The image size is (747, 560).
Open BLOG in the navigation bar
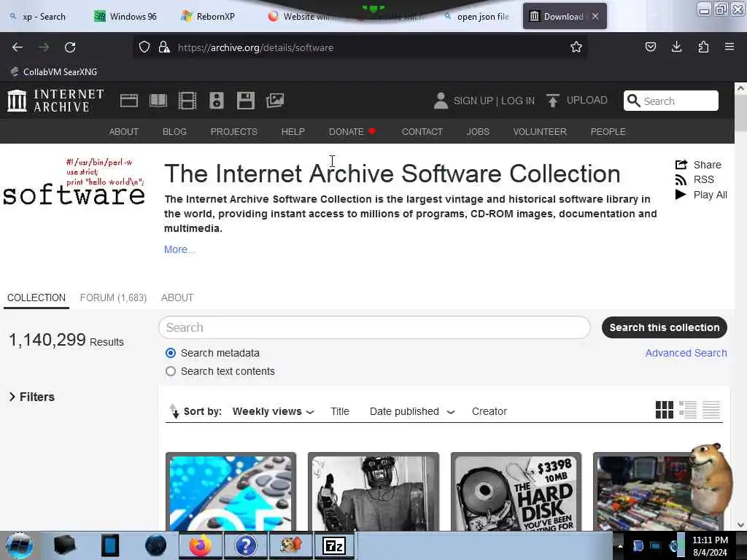tap(174, 131)
